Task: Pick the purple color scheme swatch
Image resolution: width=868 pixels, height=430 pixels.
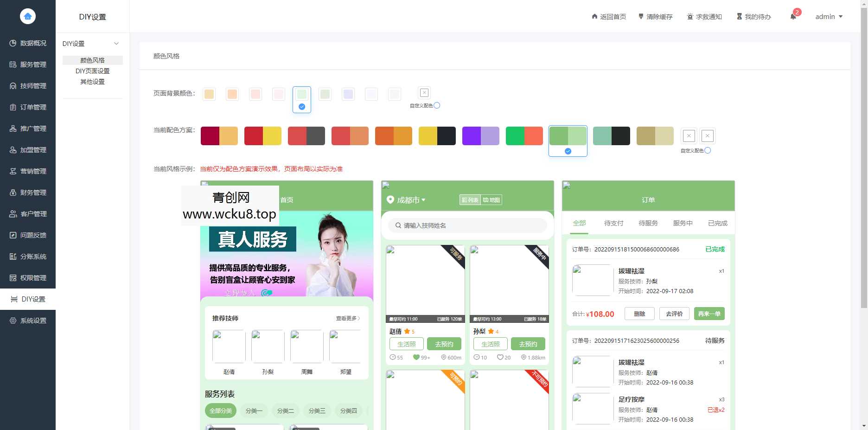Action: (x=481, y=135)
